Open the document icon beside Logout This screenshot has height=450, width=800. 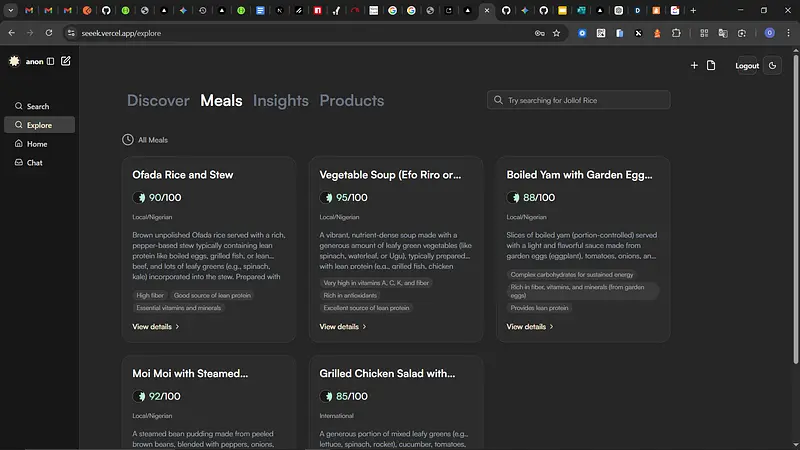711,66
